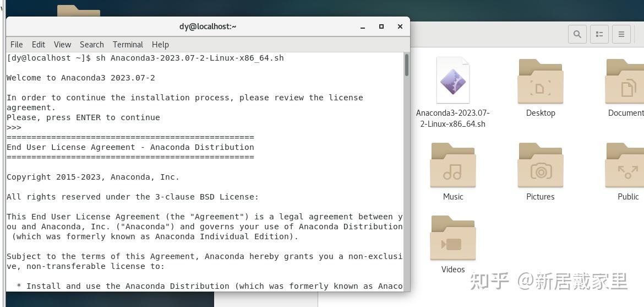Click the 'Welcome to Anaconda3 2023.07-2' line
The height and width of the screenshot is (307, 644).
click(81, 78)
